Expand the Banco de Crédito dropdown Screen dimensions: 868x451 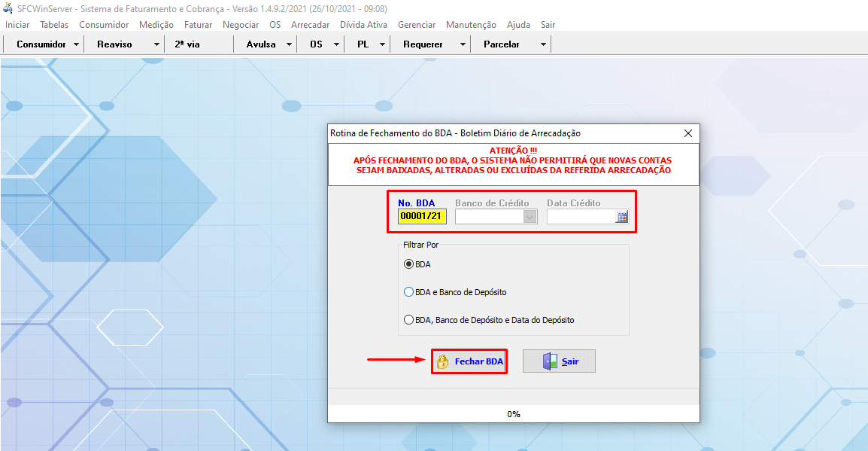530,217
